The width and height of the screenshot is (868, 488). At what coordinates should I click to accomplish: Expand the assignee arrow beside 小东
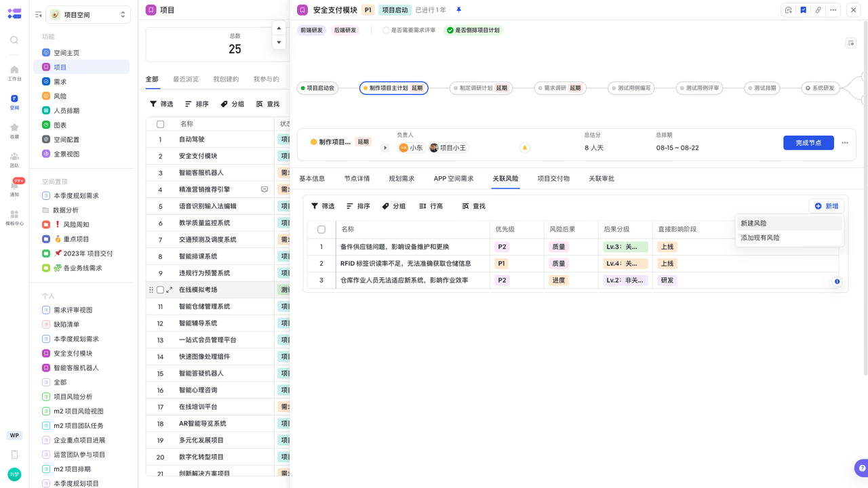(x=385, y=148)
